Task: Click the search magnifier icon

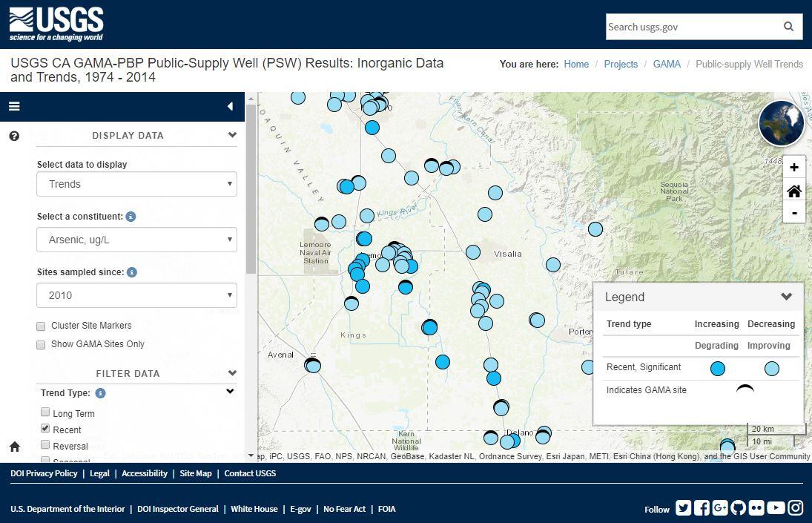Action: [x=788, y=27]
